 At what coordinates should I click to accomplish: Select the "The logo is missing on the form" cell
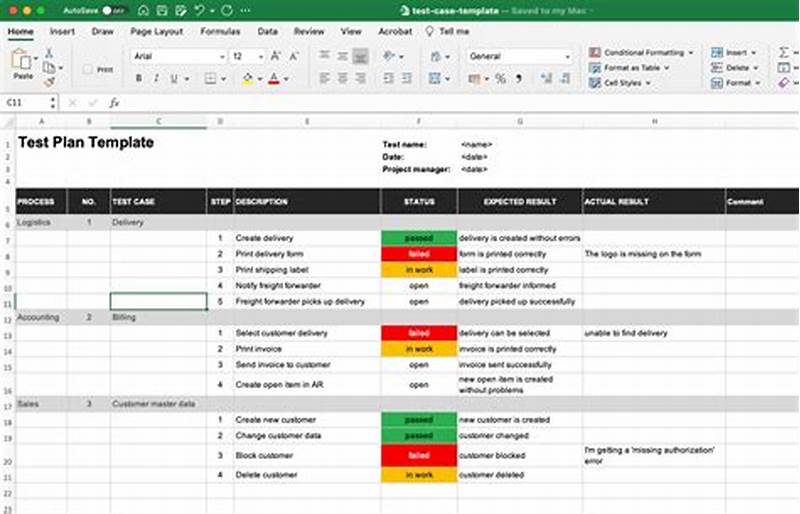coord(654,254)
